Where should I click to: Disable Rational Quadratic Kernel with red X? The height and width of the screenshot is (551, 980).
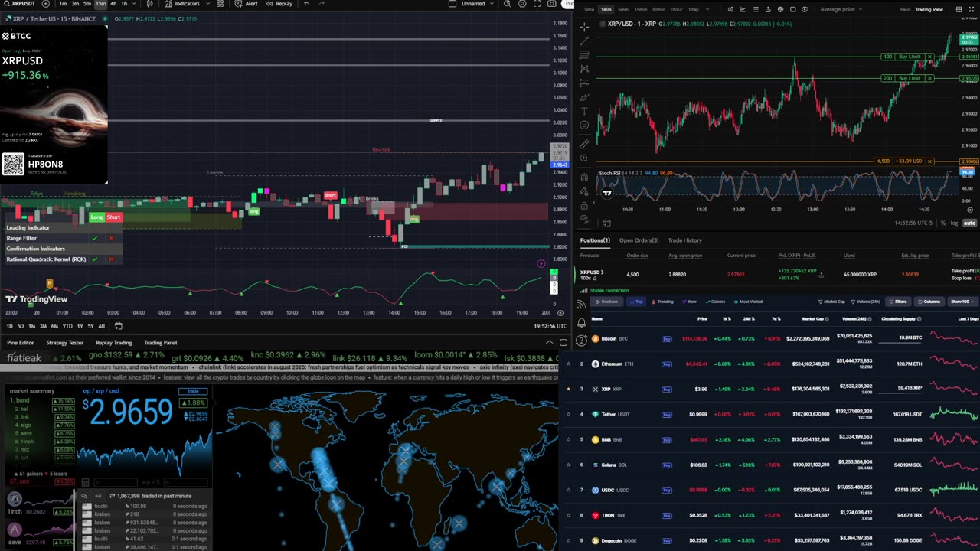111,259
